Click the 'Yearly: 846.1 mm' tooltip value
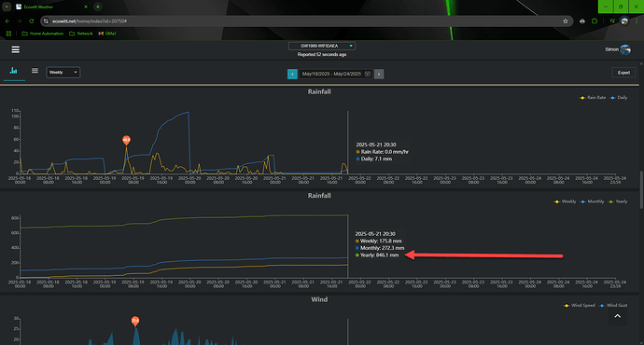 377,255
